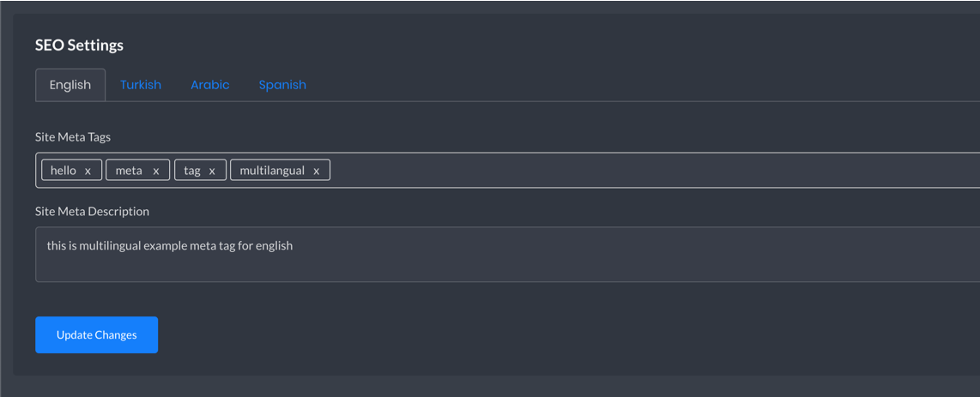
Task: Click the "multilangual" chip label
Action: click(272, 171)
